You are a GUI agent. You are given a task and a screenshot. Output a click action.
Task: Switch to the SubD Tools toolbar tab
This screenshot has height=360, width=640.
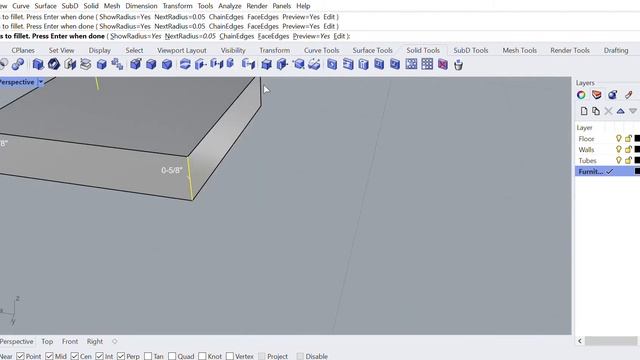pos(471,50)
